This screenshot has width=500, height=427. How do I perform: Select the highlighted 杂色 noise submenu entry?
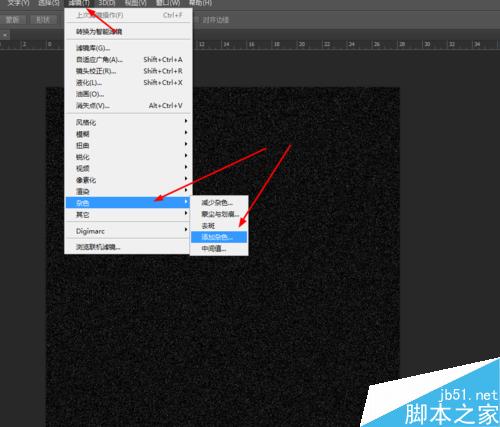pyautogui.click(x=128, y=202)
